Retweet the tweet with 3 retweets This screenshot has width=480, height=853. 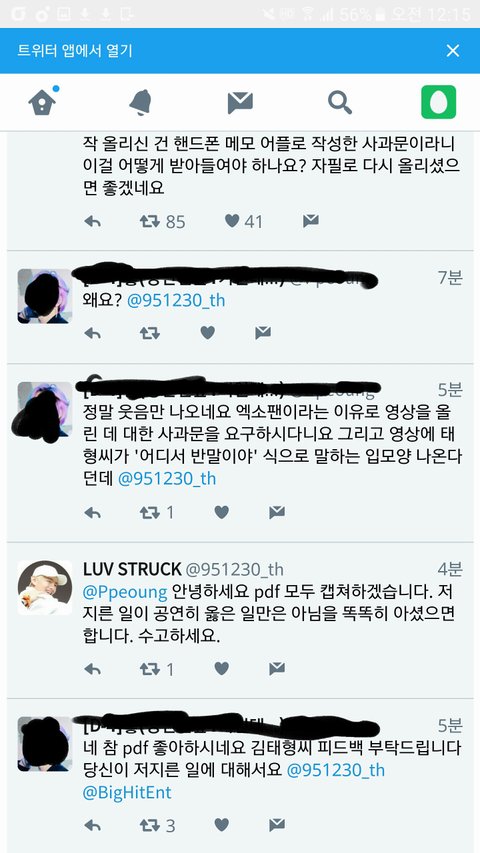tap(149, 825)
